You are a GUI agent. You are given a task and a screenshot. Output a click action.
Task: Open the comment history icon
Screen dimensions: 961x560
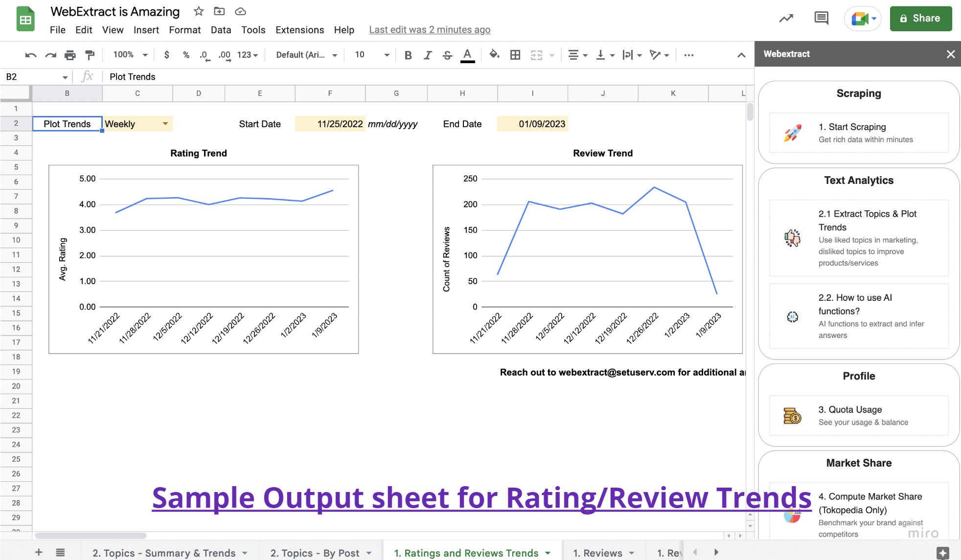pos(821,19)
